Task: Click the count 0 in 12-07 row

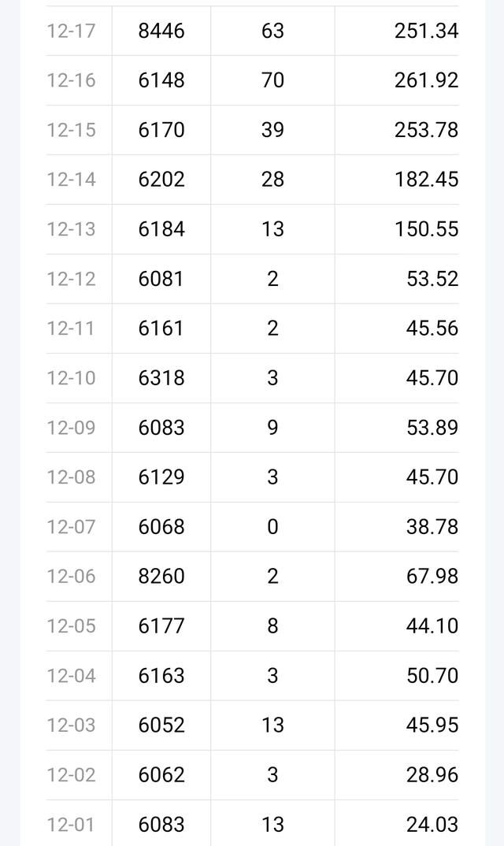Action: pos(272,527)
